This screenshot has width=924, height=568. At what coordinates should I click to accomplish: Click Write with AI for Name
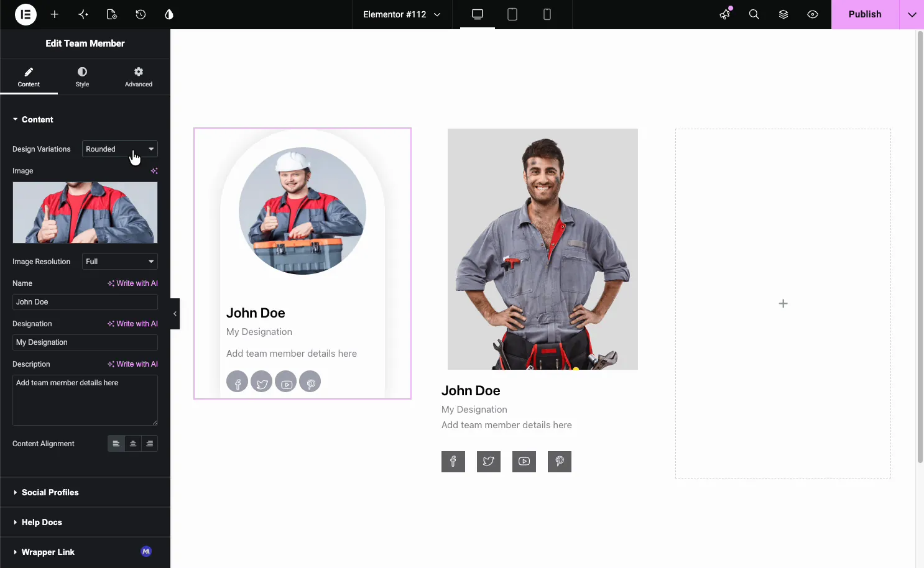click(x=132, y=283)
